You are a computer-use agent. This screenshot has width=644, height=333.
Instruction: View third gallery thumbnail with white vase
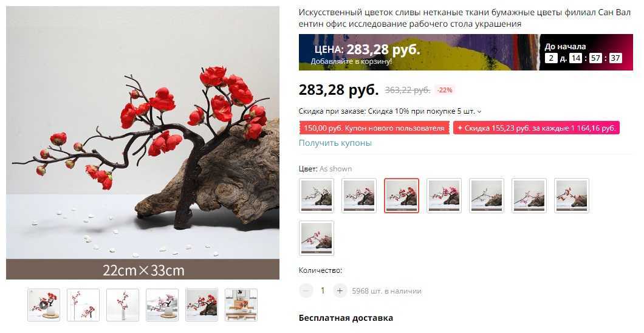[122, 304]
